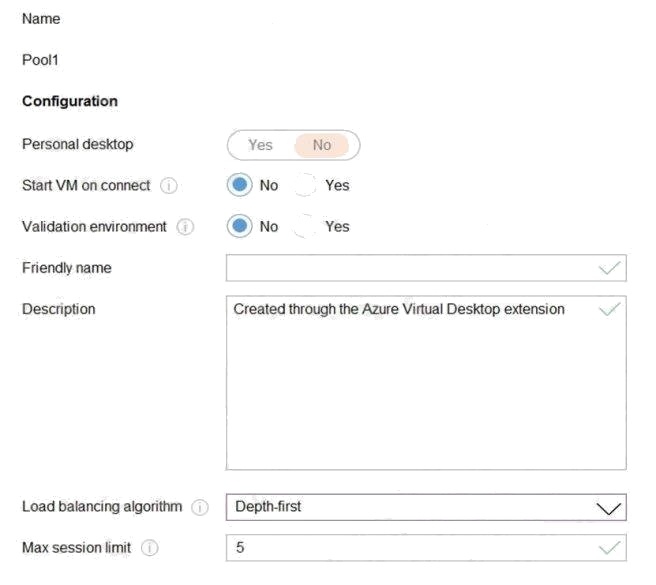Click info icon beside Validation environment
Screen dimensions: 656x585
click(x=185, y=227)
